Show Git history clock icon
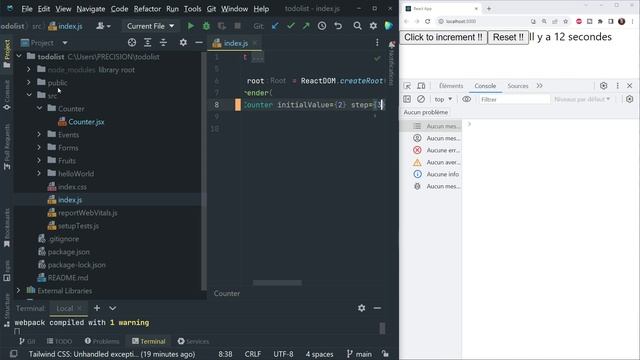640x360 pixels. point(322,26)
